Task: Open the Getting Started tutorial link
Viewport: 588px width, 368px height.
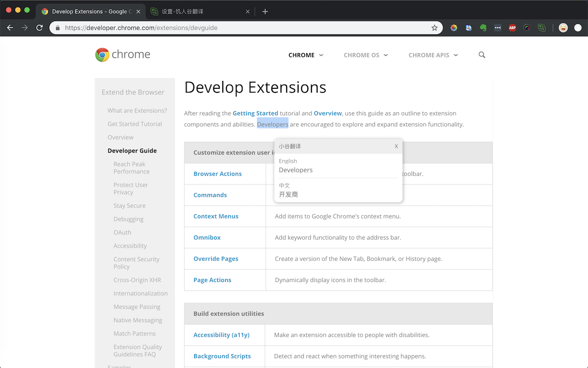Action: pyautogui.click(x=255, y=113)
